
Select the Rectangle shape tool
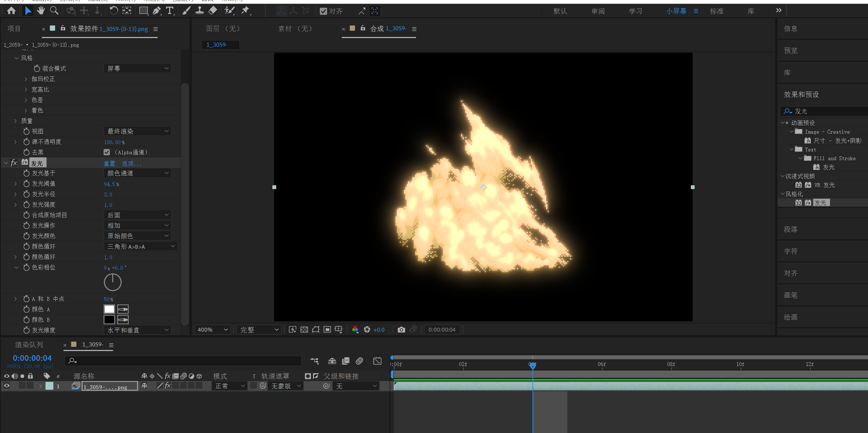[143, 11]
